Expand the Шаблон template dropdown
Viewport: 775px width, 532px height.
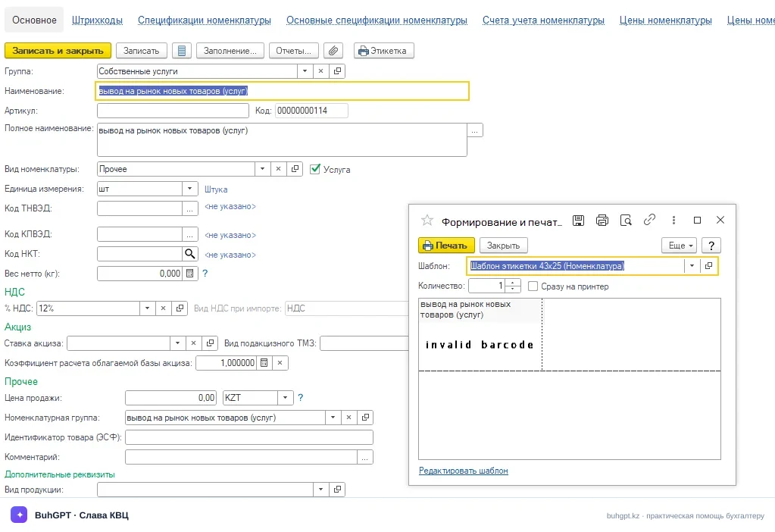[692, 266]
